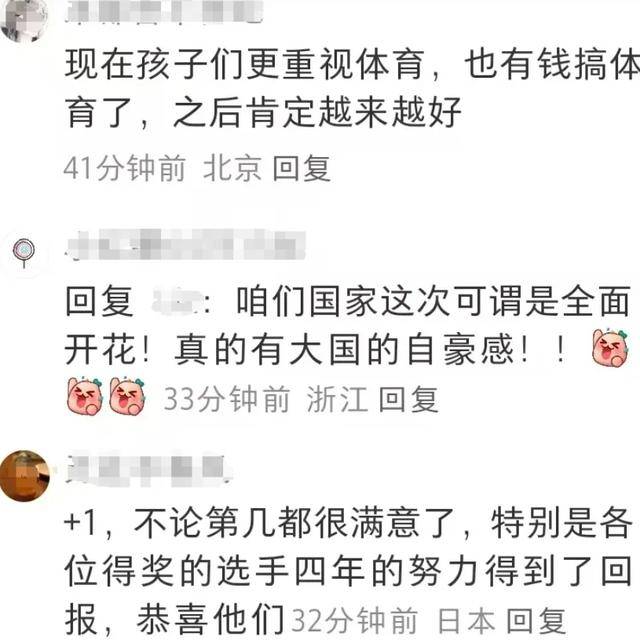This screenshot has width=640, height=640.
Task: Tap the 日本 location label
Action: (467, 621)
